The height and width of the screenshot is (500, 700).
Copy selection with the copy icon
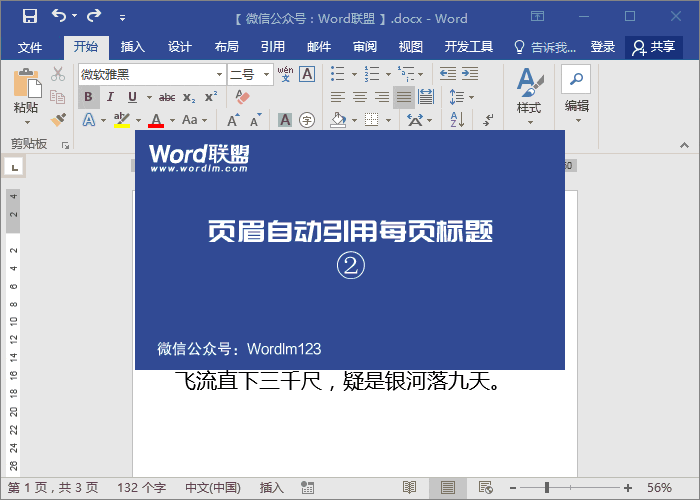[x=58, y=97]
